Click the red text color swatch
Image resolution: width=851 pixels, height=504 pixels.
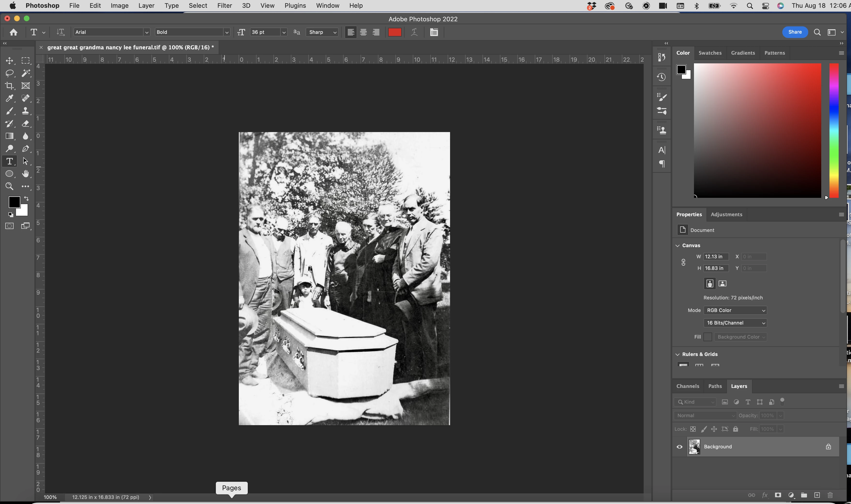[x=394, y=32]
